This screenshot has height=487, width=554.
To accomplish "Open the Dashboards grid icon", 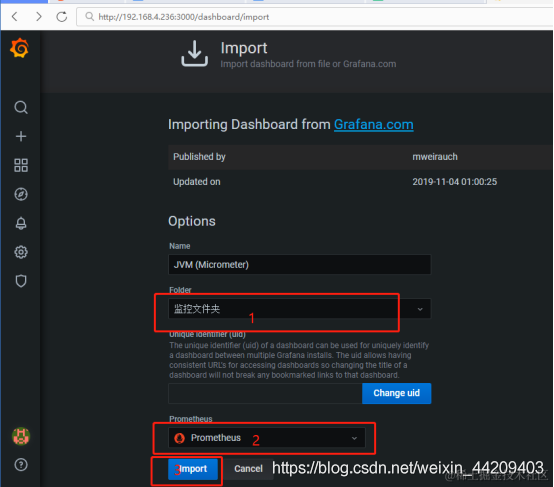I will coord(21,165).
